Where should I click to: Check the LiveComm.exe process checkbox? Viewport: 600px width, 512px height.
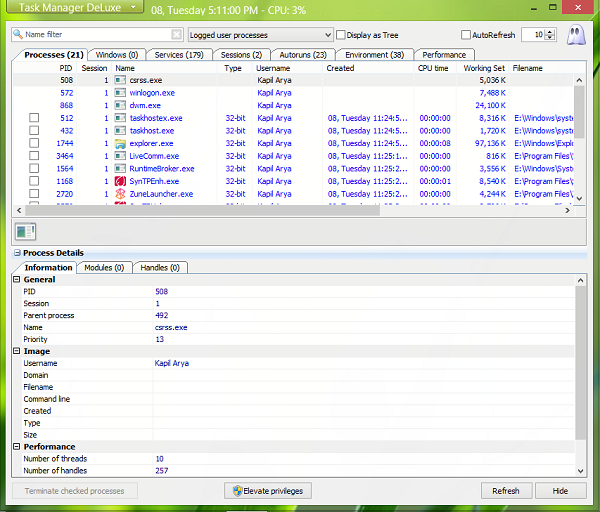(34, 156)
